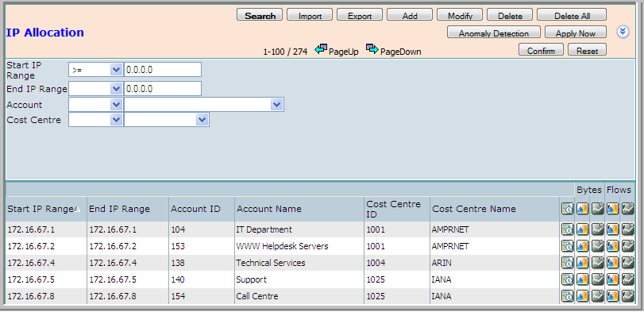The image size is (644, 312).
Task: Show Flows line graph for Support row
Action: tap(627, 279)
